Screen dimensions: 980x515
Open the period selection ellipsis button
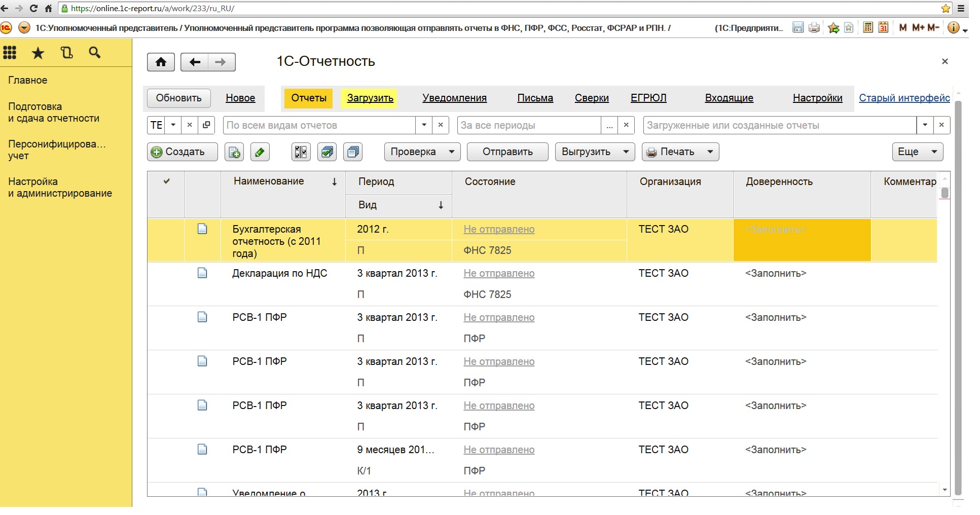[609, 125]
